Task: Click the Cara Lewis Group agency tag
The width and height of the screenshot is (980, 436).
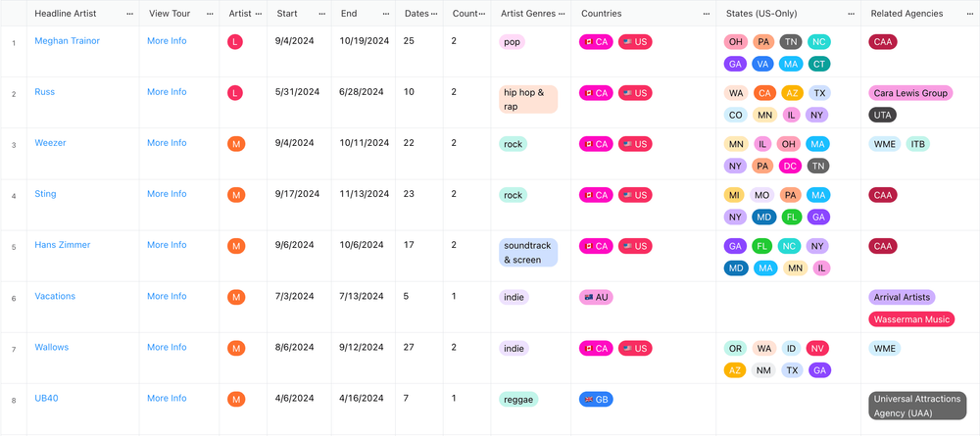Action: tap(910, 93)
